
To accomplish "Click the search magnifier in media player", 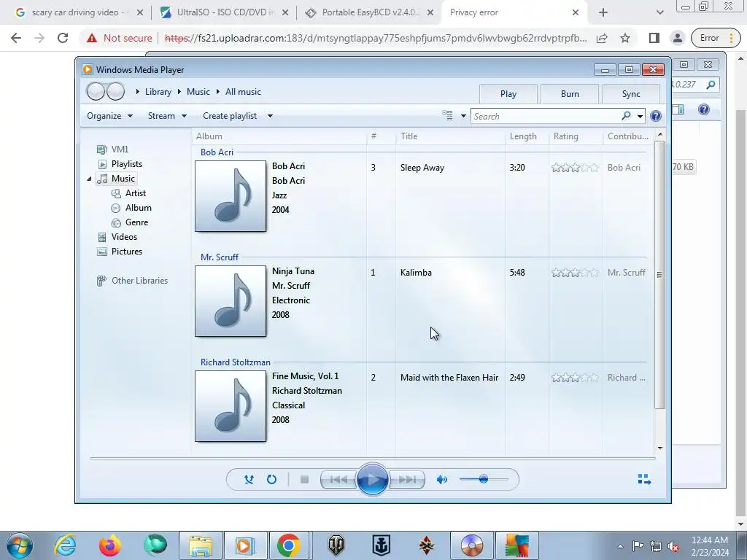I will [626, 116].
